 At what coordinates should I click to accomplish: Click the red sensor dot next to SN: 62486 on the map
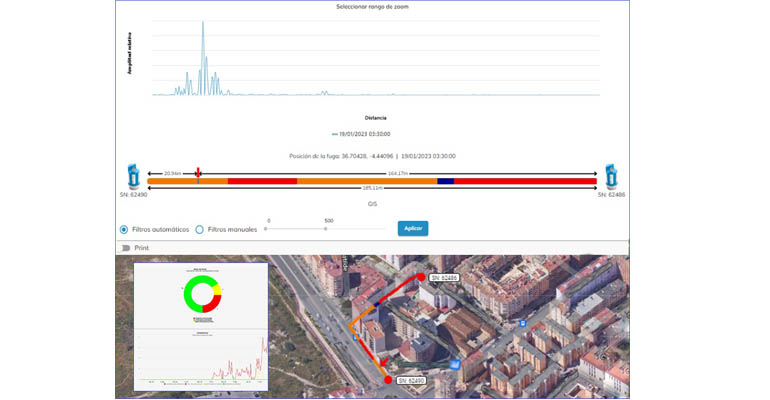(x=421, y=277)
